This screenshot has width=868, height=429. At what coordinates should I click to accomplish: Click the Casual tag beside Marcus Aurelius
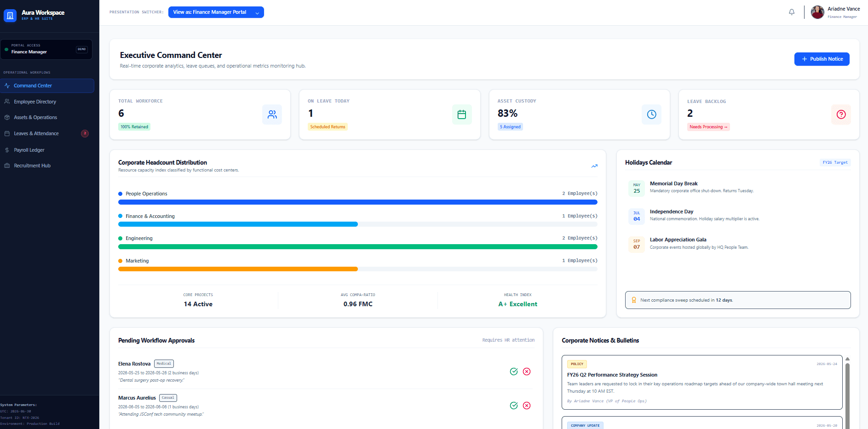click(168, 398)
